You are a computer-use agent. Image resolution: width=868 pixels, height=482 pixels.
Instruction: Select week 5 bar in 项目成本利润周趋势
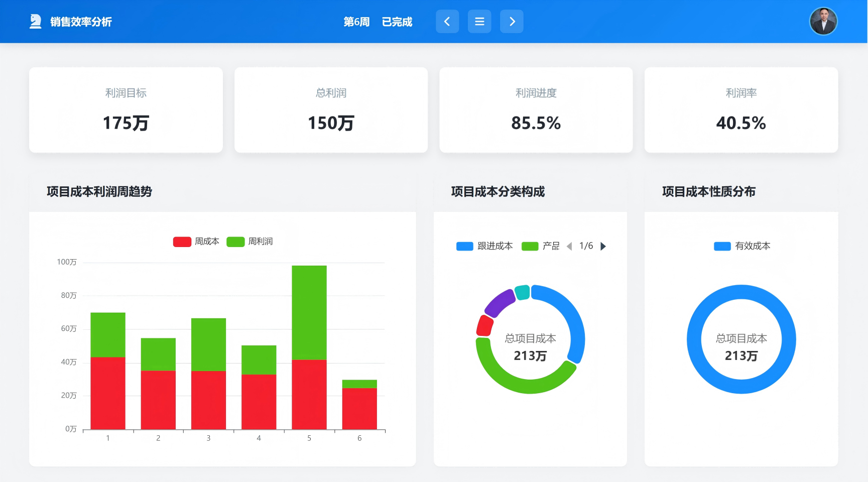[309, 346]
